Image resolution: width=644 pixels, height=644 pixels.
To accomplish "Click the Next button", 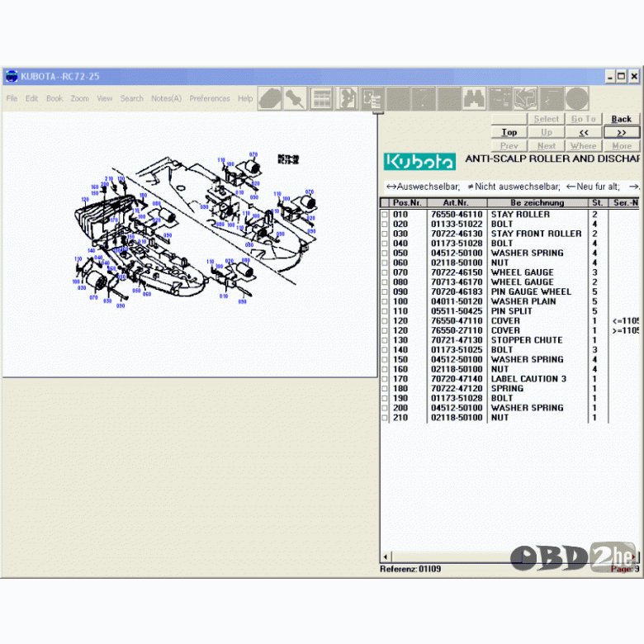I will pyautogui.click(x=547, y=146).
